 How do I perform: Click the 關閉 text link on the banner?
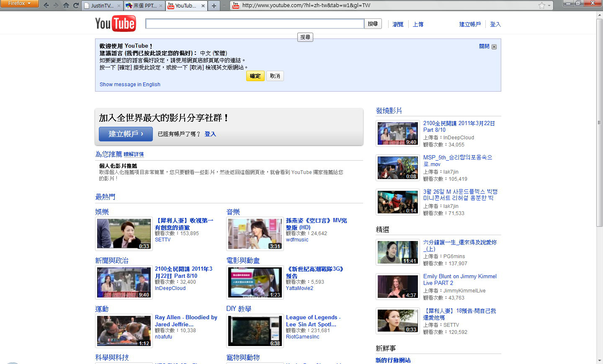tap(484, 46)
